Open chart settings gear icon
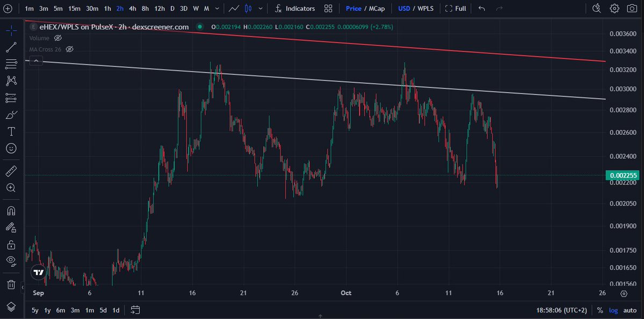The height and width of the screenshot is (319, 644). click(614, 8)
